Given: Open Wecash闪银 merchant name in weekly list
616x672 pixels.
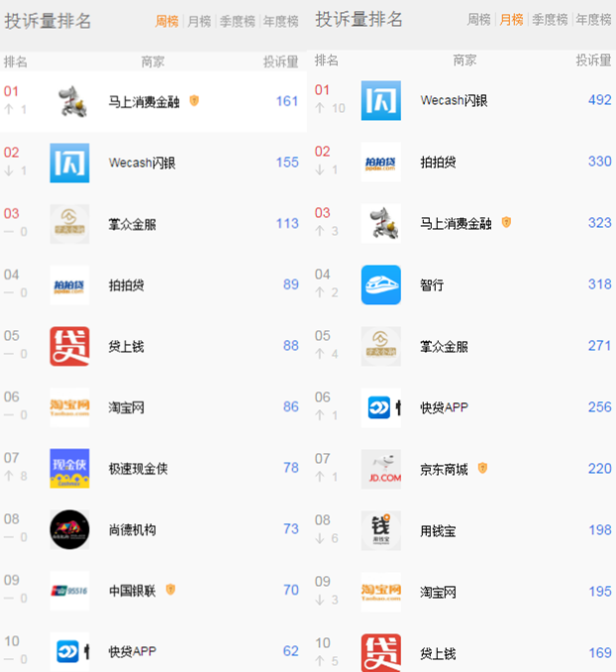Looking at the screenshot, I should (142, 163).
